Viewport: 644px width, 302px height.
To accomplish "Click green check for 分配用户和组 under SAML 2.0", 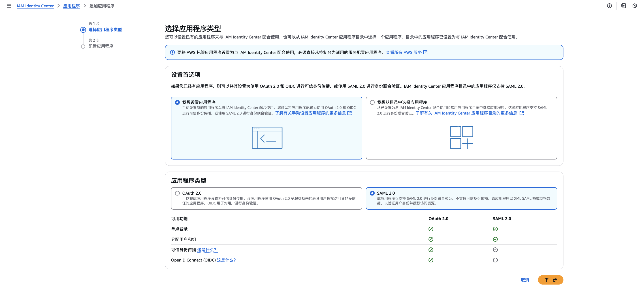I will (x=495, y=239).
